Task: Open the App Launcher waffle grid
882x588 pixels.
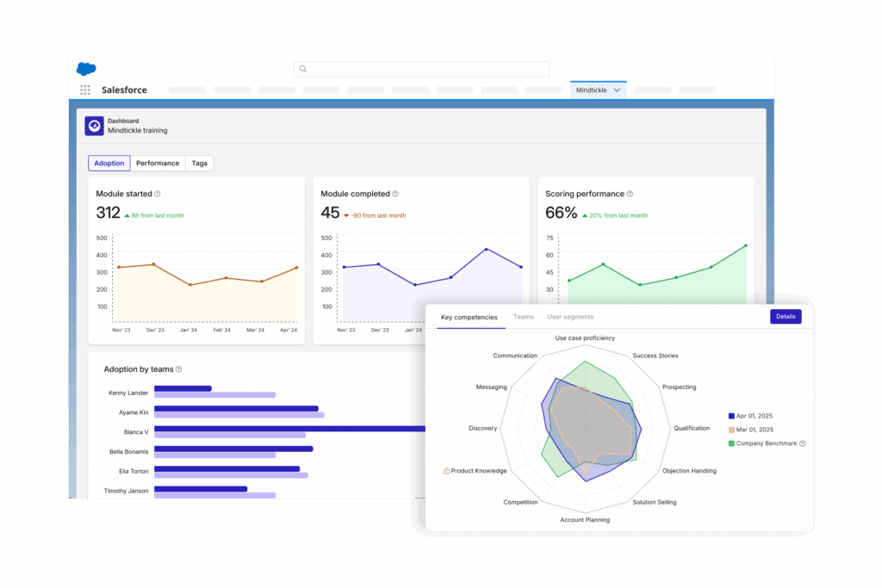Action: 84,90
